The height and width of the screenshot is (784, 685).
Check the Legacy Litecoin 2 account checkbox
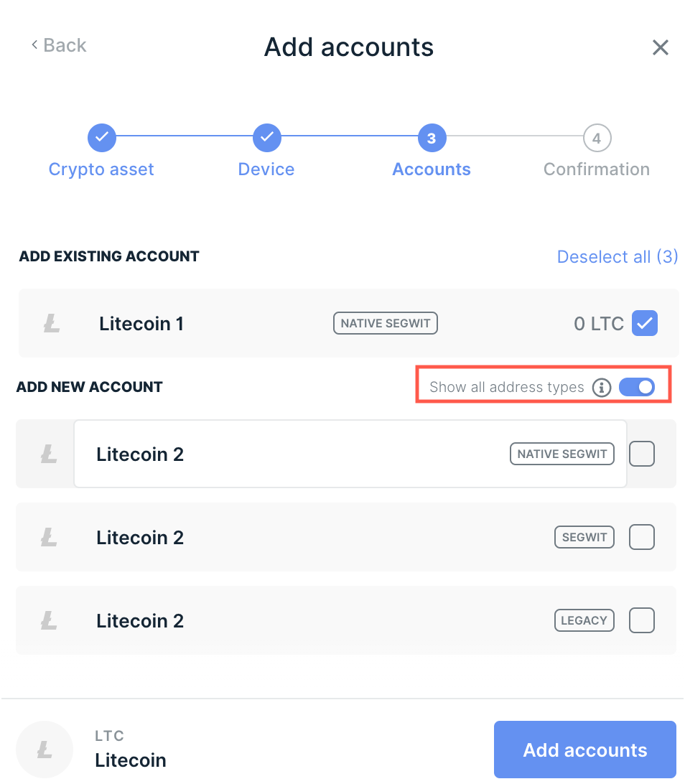click(641, 620)
